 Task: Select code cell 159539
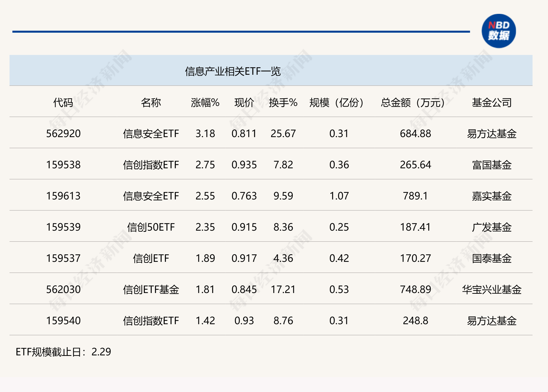point(63,227)
